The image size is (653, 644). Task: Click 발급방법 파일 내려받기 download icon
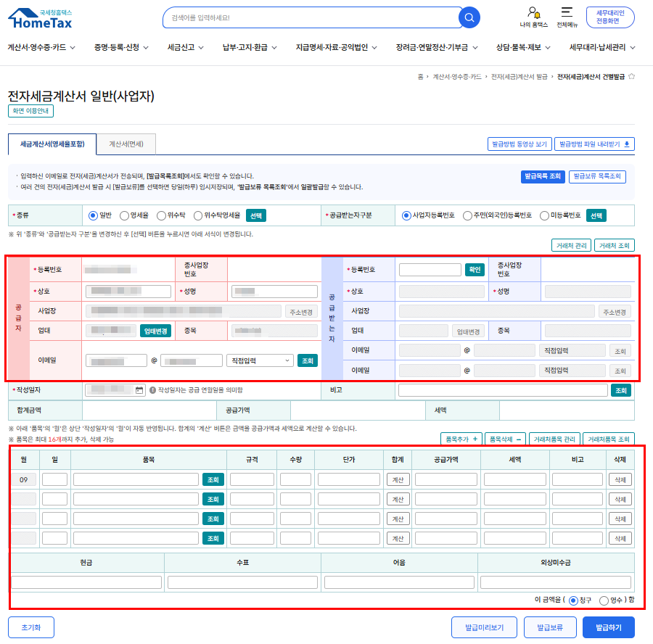[x=628, y=144]
